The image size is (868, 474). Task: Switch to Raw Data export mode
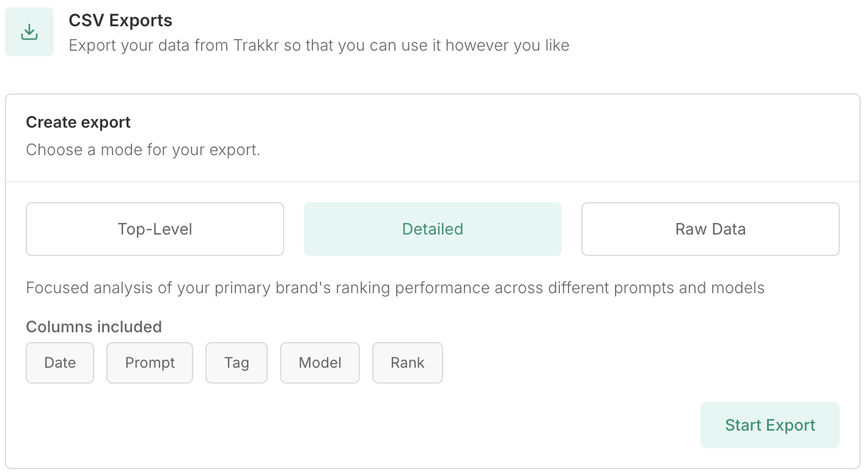click(x=710, y=229)
